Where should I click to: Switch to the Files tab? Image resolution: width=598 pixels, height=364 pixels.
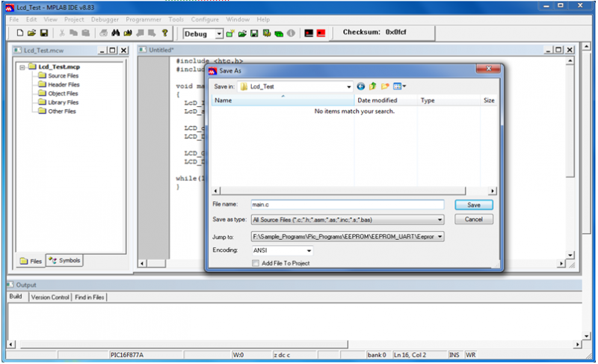pyautogui.click(x=31, y=261)
